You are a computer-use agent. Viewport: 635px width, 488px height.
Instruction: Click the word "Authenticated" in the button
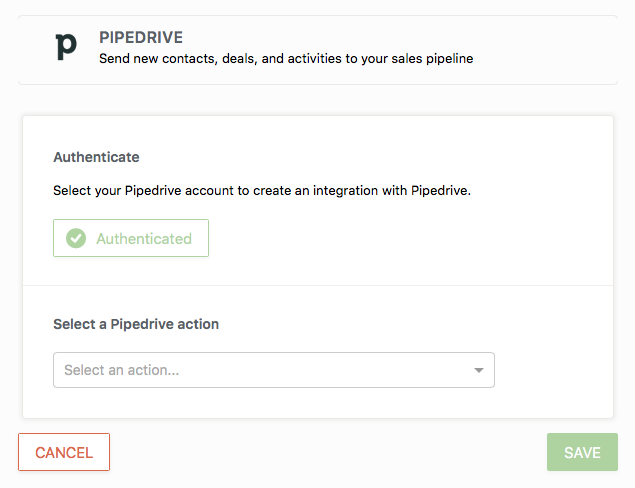(x=144, y=239)
